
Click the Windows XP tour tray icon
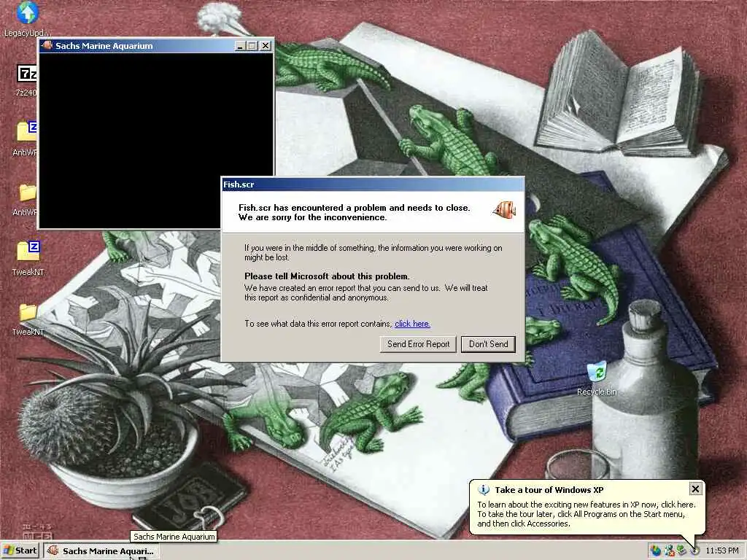(x=694, y=551)
